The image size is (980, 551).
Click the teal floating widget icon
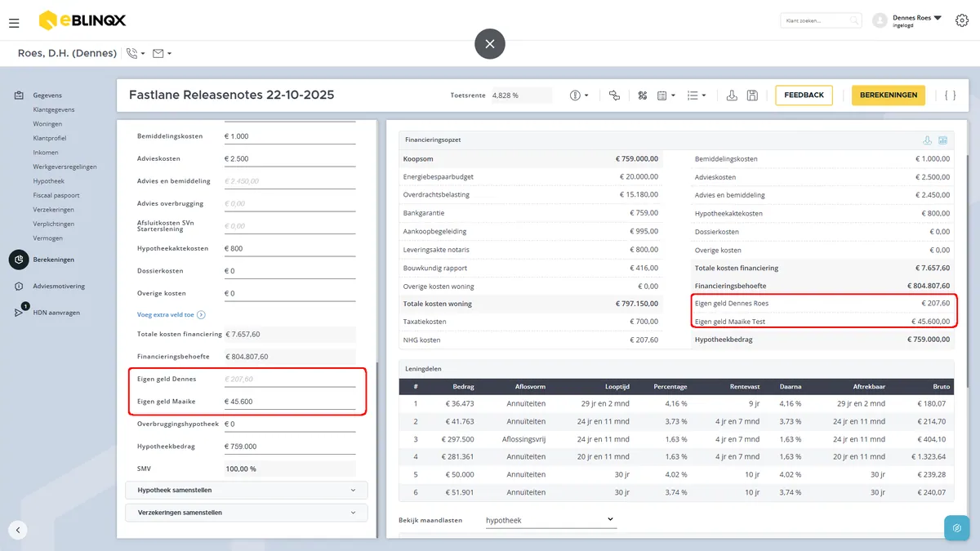point(957,528)
